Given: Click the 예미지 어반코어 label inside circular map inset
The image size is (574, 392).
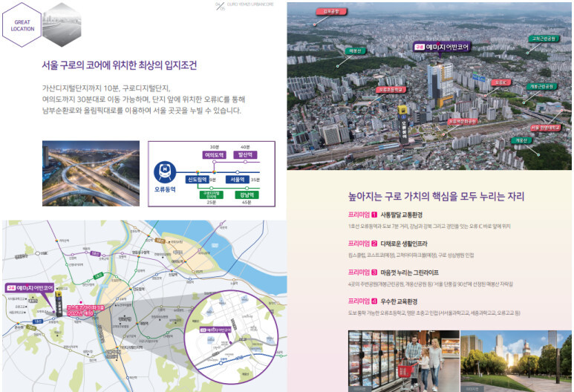Looking at the screenshot, I should (x=215, y=330).
